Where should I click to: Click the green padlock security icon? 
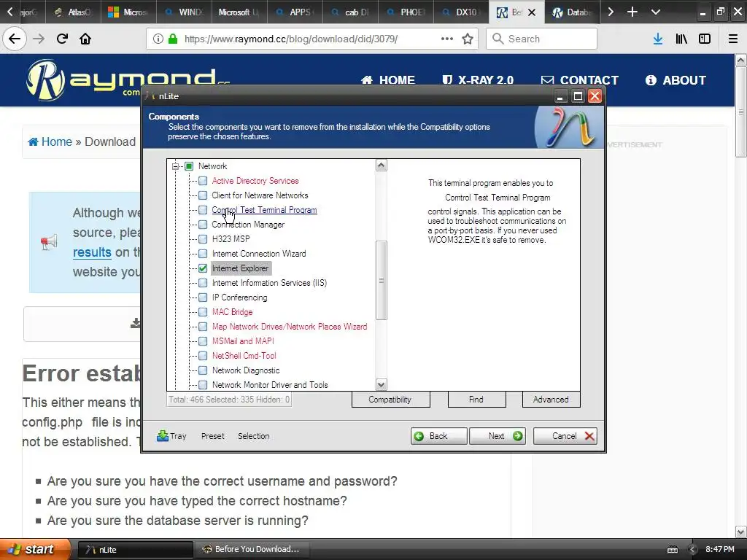173,39
